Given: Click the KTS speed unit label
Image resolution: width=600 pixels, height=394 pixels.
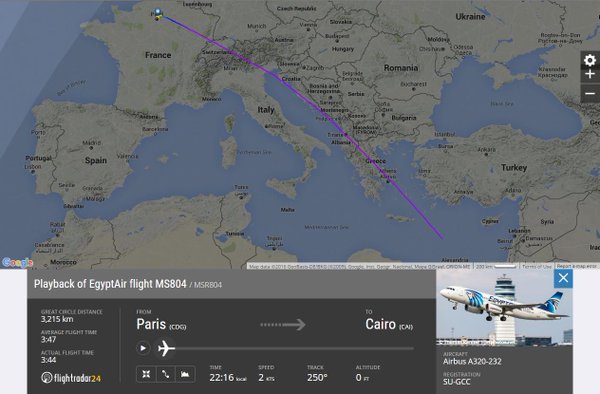Looking at the screenshot, I should (271, 379).
